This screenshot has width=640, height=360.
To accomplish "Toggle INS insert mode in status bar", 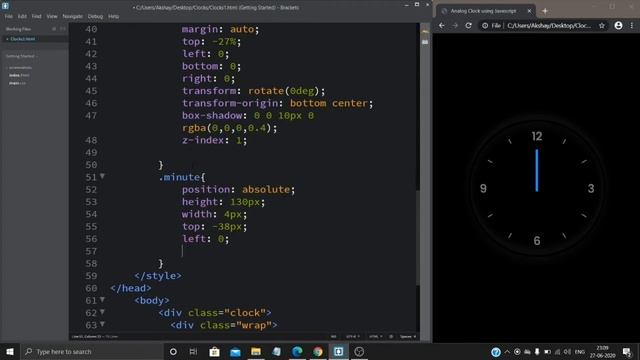I will (333, 337).
